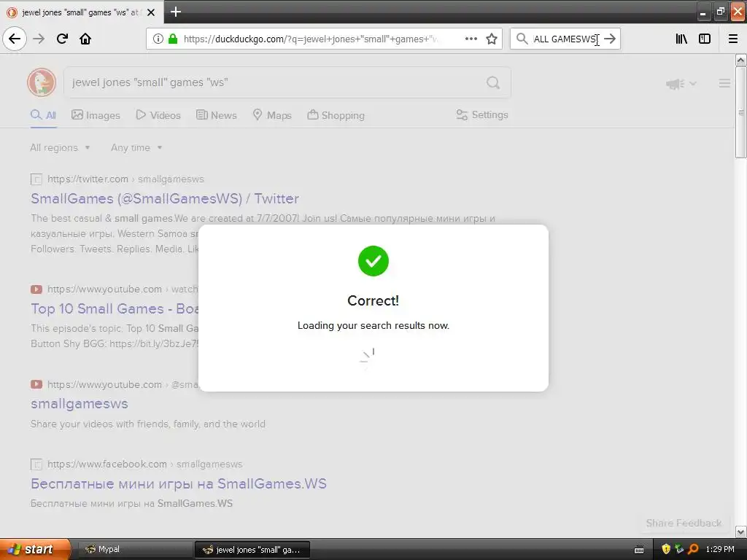
Task: Close the jewel jones search tab
Action: (x=151, y=12)
